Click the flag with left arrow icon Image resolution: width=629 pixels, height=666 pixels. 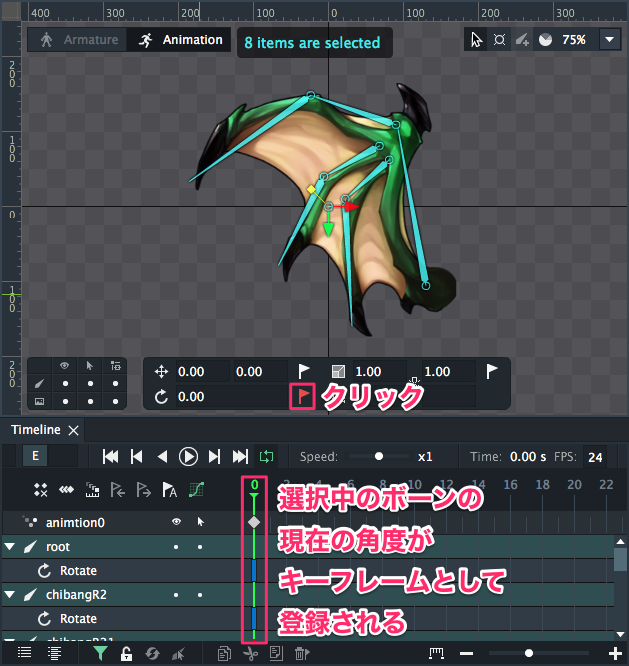tap(118, 490)
